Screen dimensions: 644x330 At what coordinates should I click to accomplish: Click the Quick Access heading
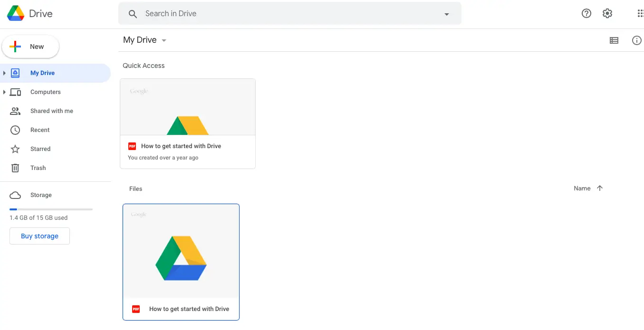click(144, 66)
